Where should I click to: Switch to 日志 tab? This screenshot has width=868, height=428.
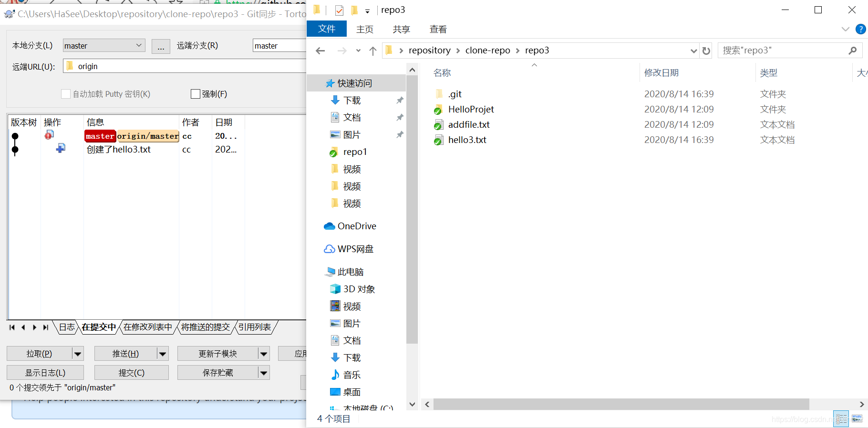(x=67, y=327)
